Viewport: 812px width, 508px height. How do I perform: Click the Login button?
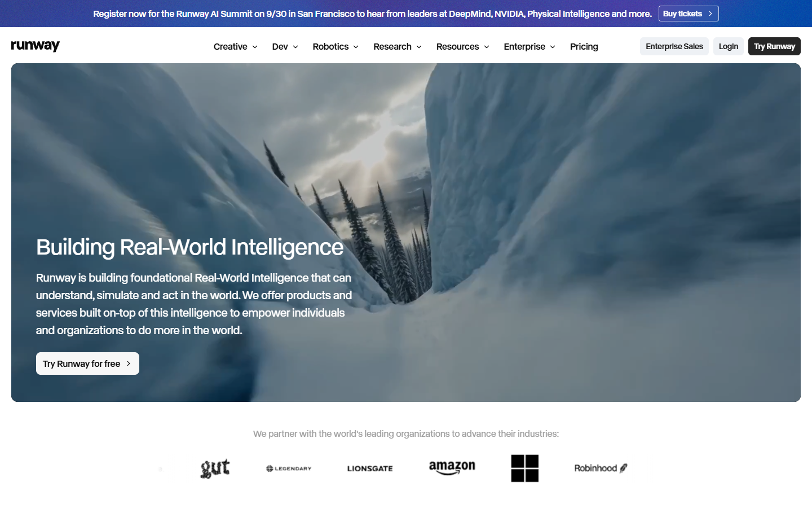pos(729,46)
